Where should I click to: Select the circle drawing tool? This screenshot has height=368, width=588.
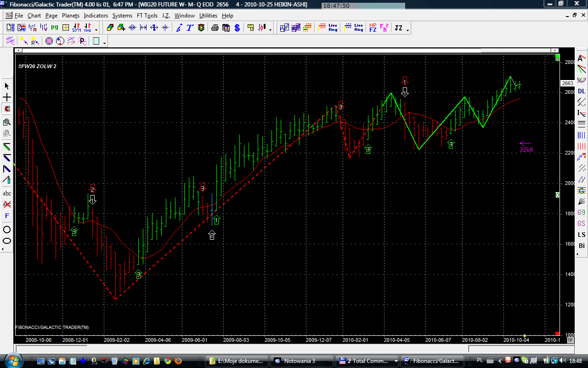[x=7, y=230]
